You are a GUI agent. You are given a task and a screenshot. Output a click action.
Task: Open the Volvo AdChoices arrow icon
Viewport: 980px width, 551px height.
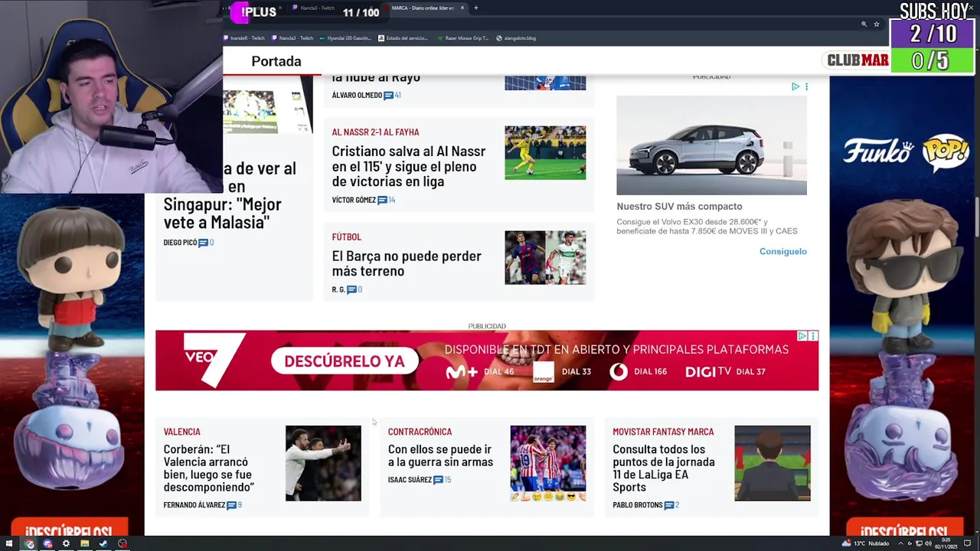(795, 86)
